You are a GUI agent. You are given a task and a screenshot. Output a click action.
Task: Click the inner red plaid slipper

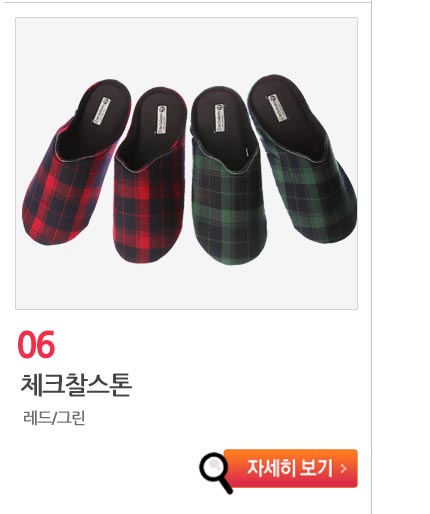coord(150,175)
